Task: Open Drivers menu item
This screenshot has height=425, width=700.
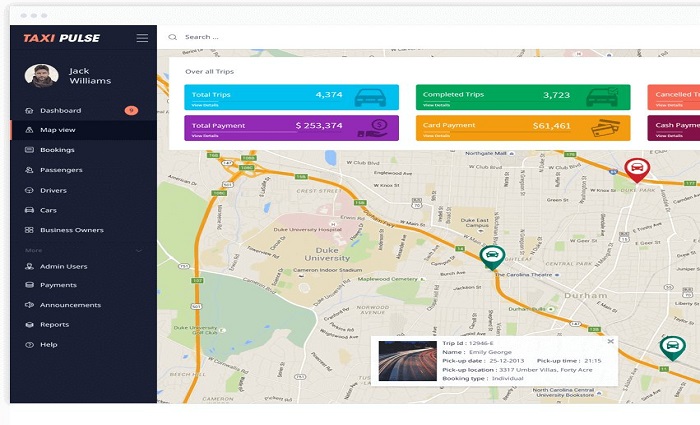Action: click(x=83, y=190)
